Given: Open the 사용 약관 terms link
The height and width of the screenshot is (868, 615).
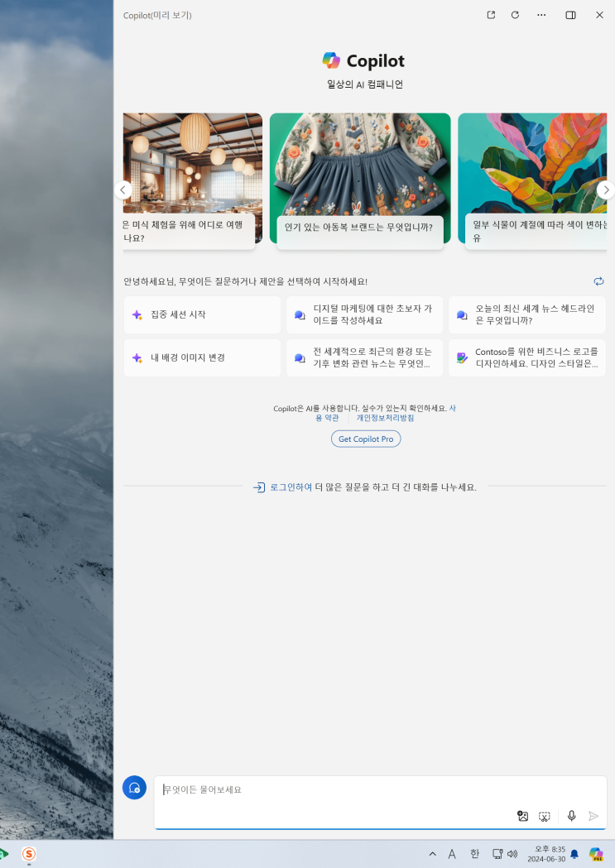Looking at the screenshot, I should [x=327, y=418].
